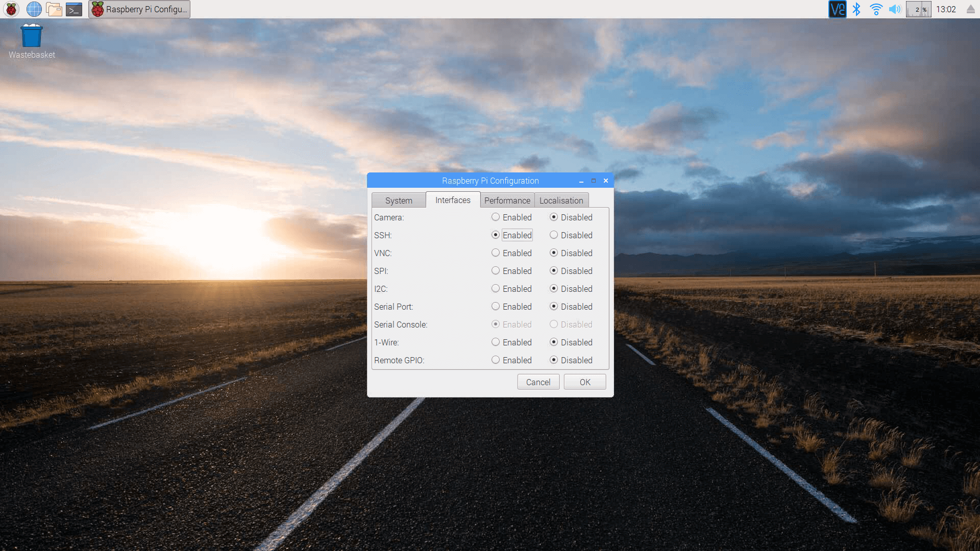Screen dimensions: 980x551
Task: Open the VNC Server tray icon
Action: (x=837, y=9)
